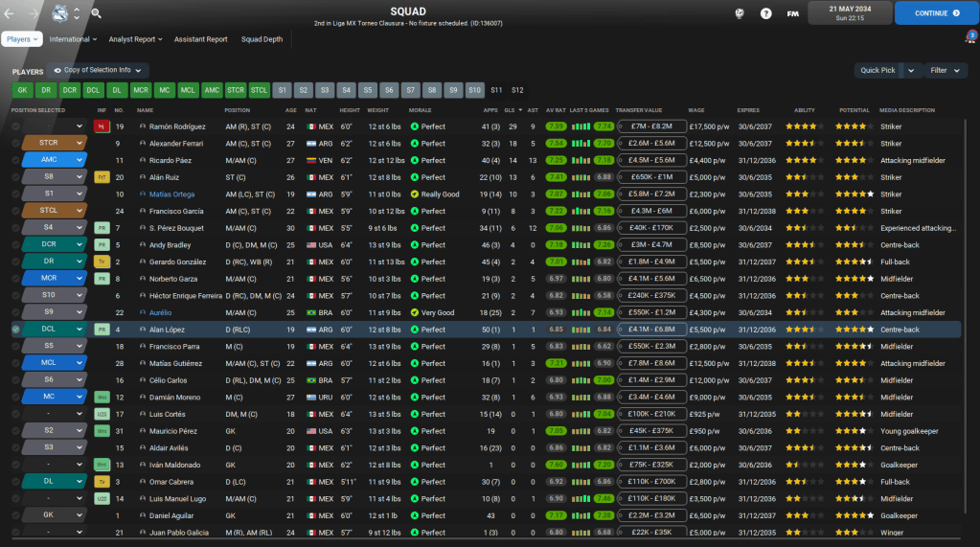Select the green GK position chip
This screenshot has width=980, height=547.
click(x=22, y=90)
